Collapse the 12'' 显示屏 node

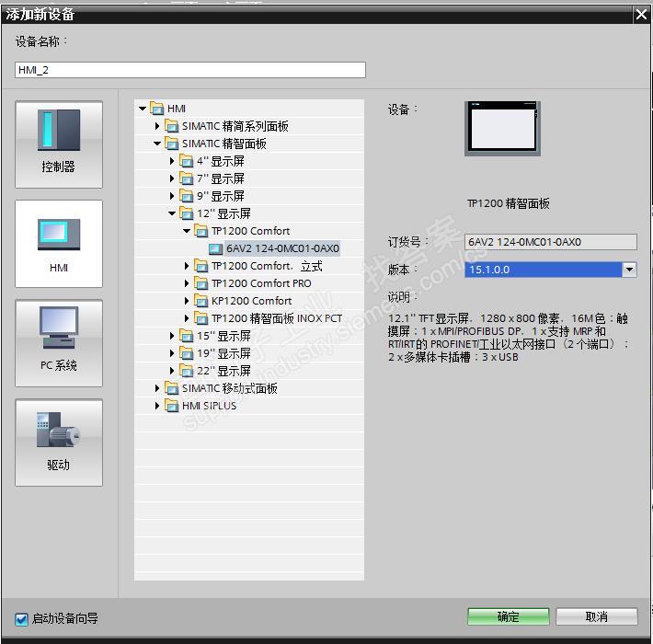tap(172, 213)
